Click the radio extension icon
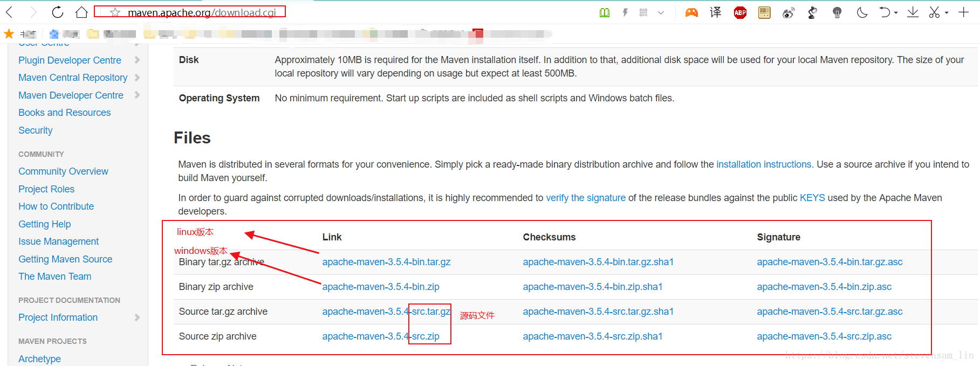The image size is (980, 366). click(x=764, y=12)
